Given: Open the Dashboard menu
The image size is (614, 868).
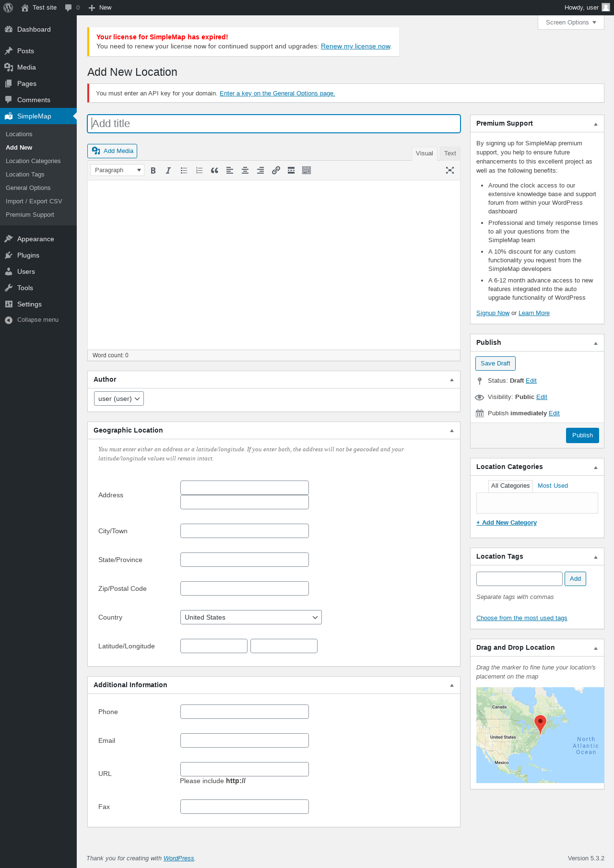Looking at the screenshot, I should (38, 29).
